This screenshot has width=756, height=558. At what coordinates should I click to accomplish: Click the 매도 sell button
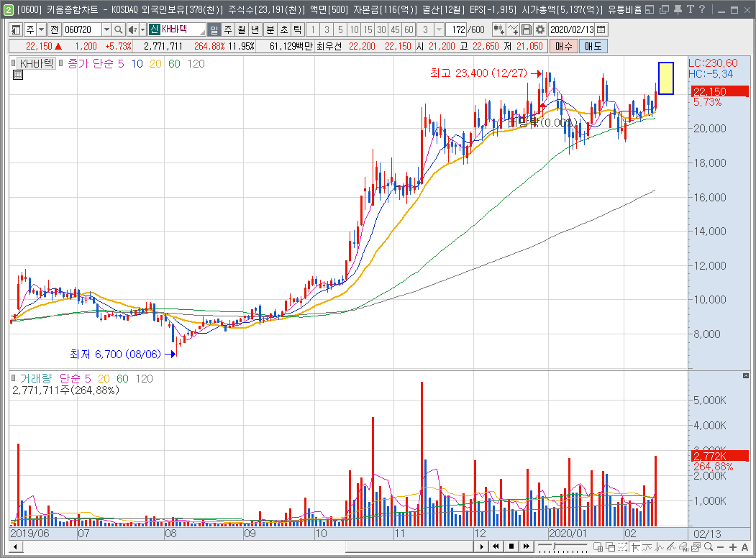593,46
